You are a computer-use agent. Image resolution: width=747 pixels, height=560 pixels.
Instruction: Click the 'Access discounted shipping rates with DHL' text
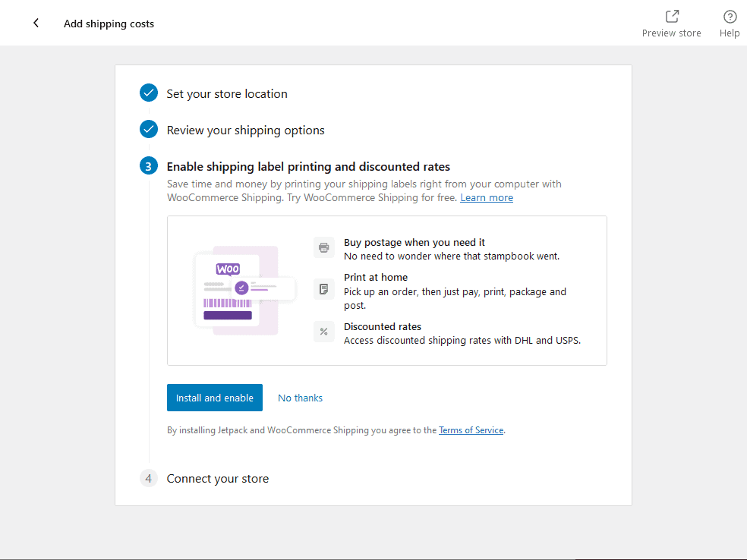click(462, 341)
